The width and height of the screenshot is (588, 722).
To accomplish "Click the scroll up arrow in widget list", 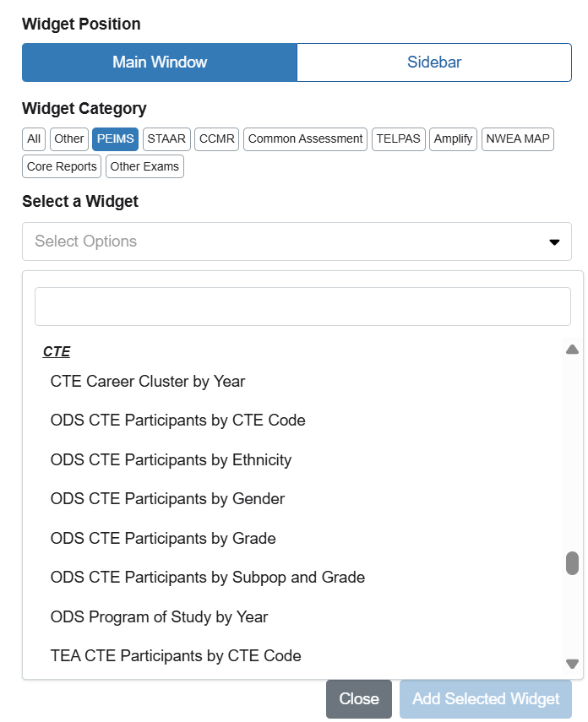I will pyautogui.click(x=572, y=350).
